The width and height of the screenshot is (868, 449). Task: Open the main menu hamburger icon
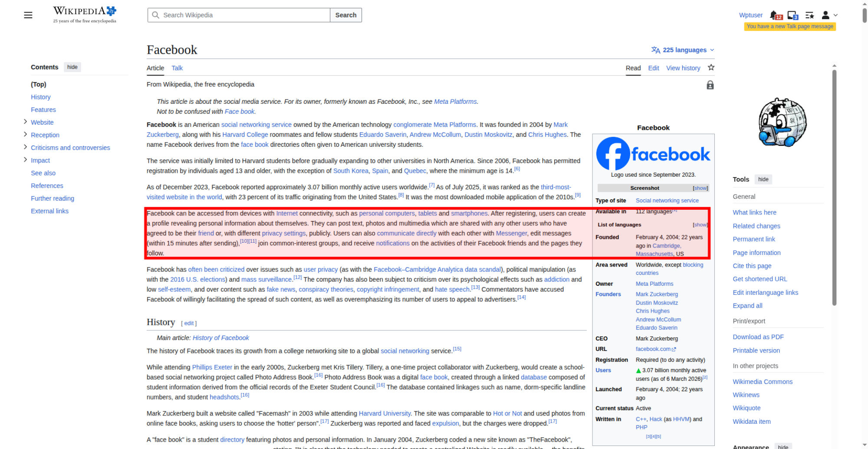click(28, 15)
